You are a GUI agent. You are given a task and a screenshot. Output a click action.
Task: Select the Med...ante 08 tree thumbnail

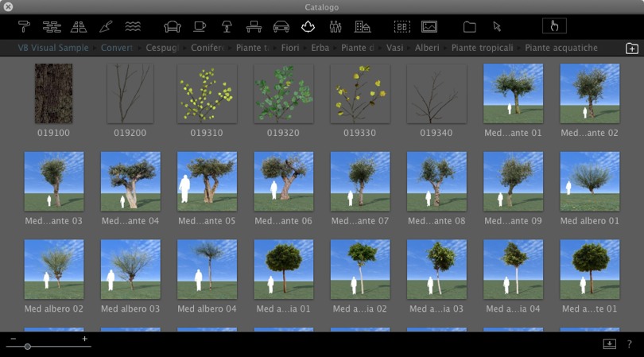click(x=436, y=181)
